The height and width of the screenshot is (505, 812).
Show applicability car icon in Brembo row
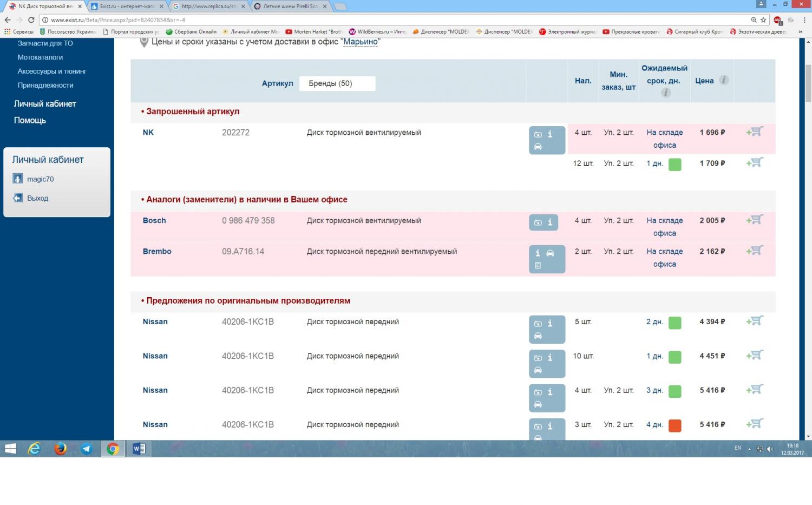point(550,253)
